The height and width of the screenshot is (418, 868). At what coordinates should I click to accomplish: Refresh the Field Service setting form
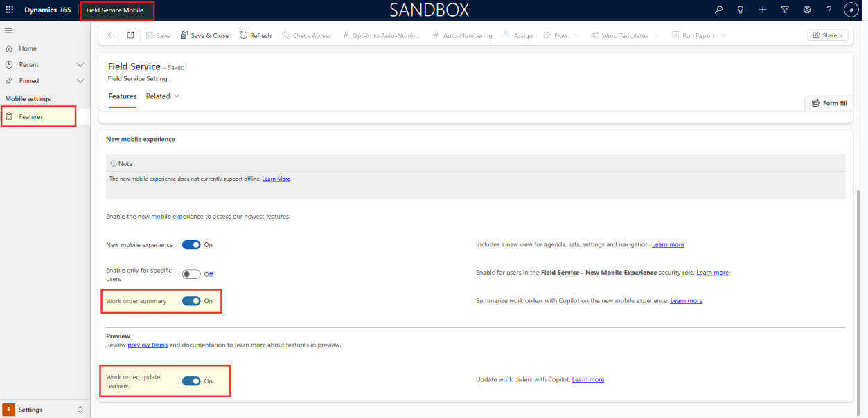(256, 35)
